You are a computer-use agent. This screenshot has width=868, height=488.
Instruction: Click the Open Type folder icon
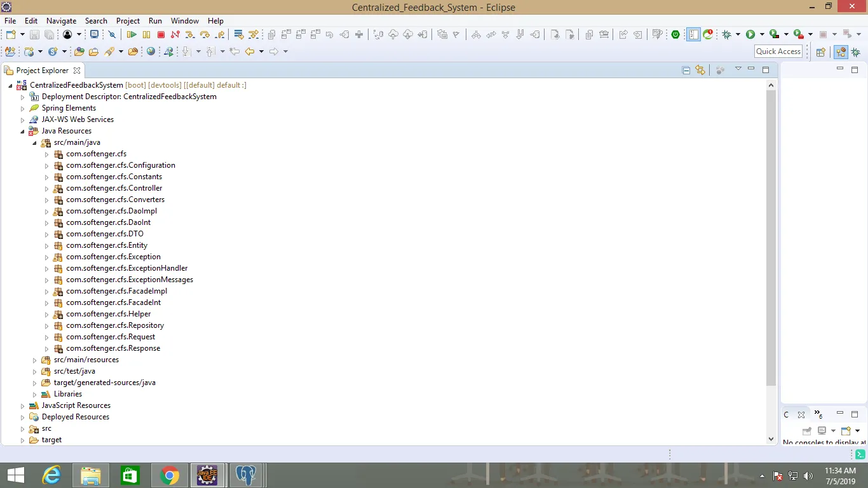click(79, 51)
